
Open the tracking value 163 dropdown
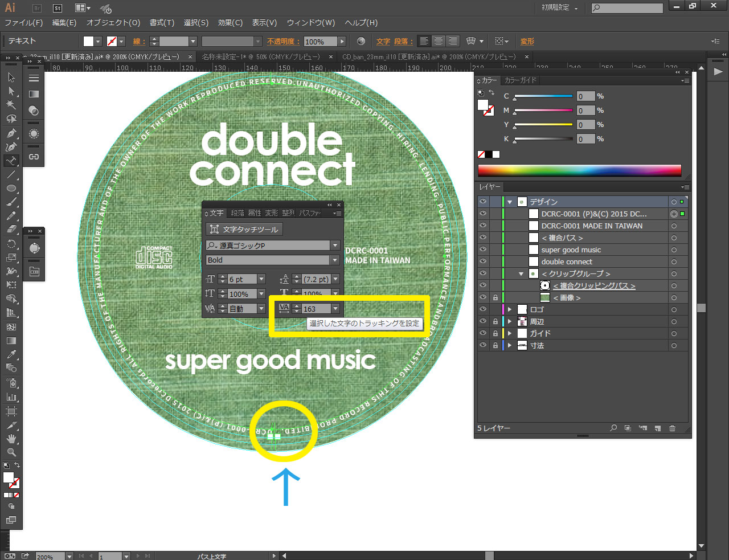[335, 309]
